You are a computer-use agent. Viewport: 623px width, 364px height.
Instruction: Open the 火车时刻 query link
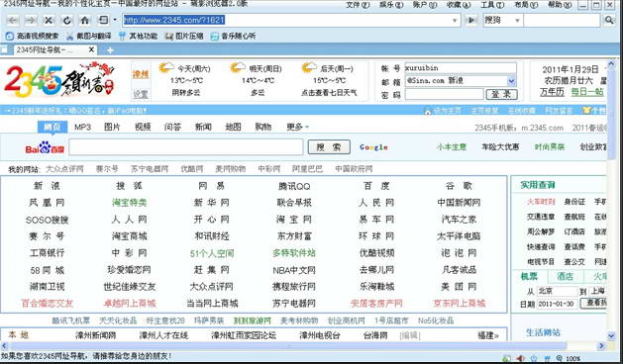coord(541,202)
